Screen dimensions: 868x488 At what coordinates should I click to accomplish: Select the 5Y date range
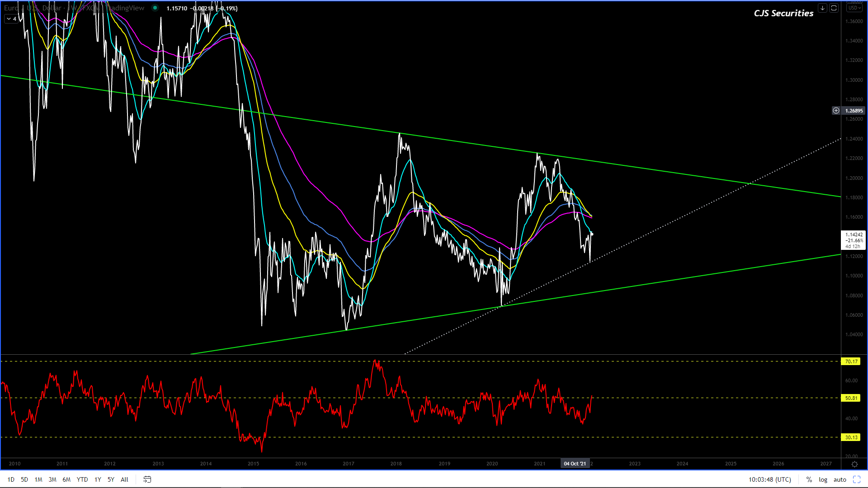tap(111, 479)
